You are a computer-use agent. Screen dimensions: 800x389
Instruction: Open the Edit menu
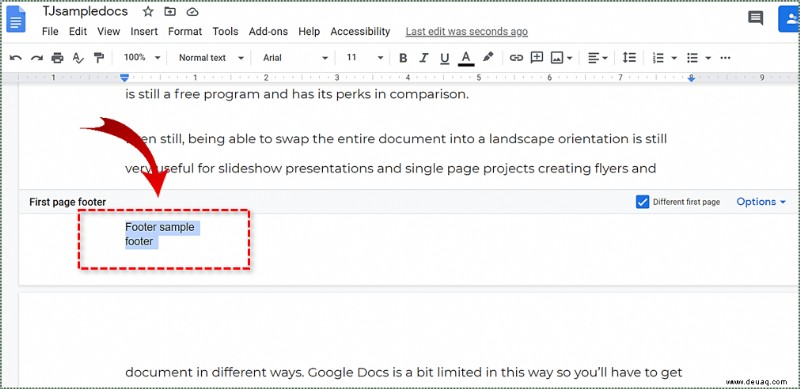tap(78, 32)
